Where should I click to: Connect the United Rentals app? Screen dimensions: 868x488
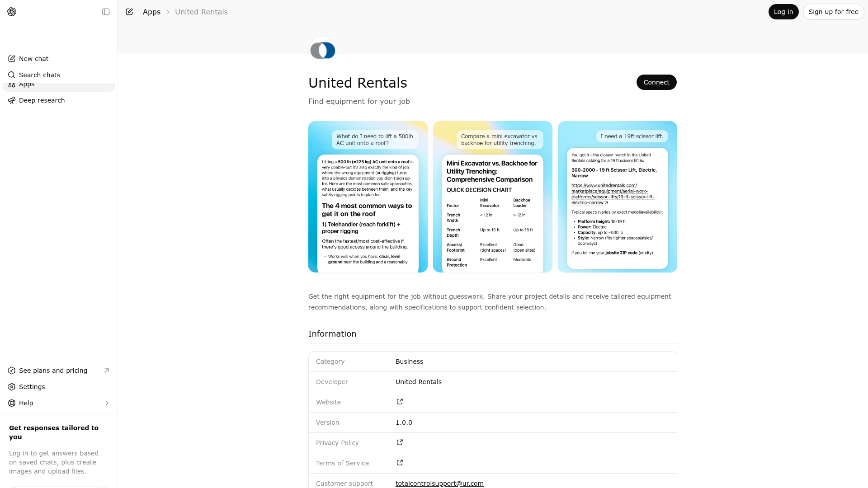click(656, 82)
